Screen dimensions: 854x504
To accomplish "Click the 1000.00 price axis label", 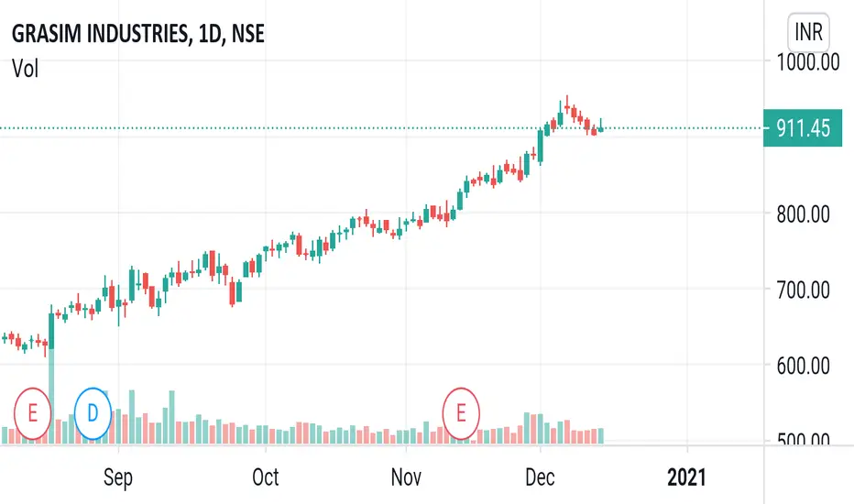I will (807, 62).
